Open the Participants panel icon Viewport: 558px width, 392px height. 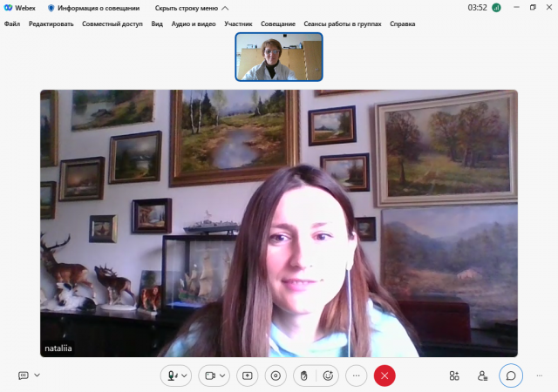click(x=482, y=375)
